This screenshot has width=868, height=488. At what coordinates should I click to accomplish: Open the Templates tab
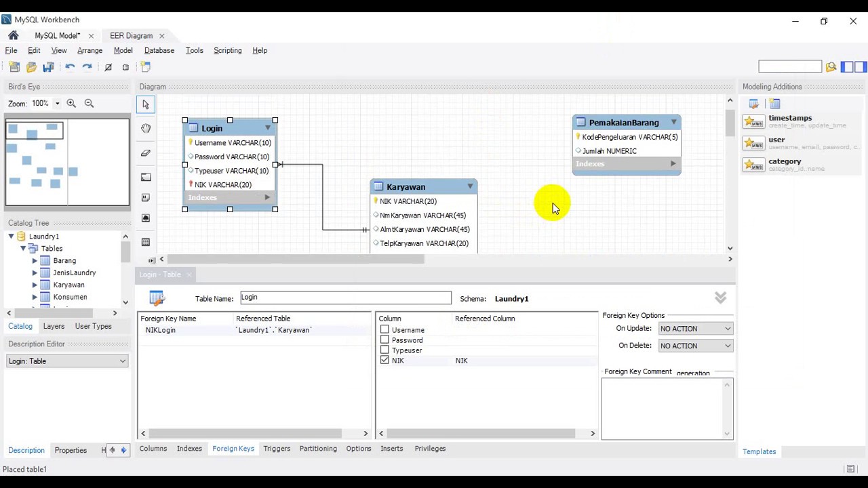click(x=759, y=451)
